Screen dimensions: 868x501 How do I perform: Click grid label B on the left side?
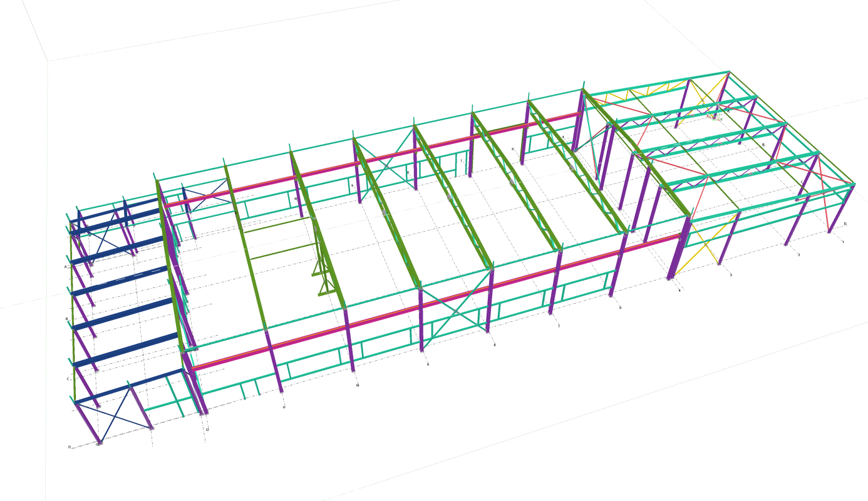click(66, 319)
